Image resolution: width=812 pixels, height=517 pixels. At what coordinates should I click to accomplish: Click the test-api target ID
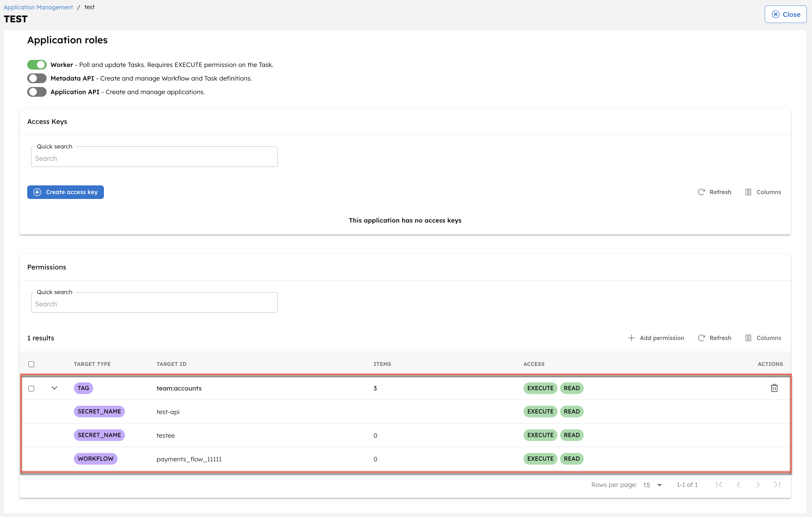[x=168, y=412]
